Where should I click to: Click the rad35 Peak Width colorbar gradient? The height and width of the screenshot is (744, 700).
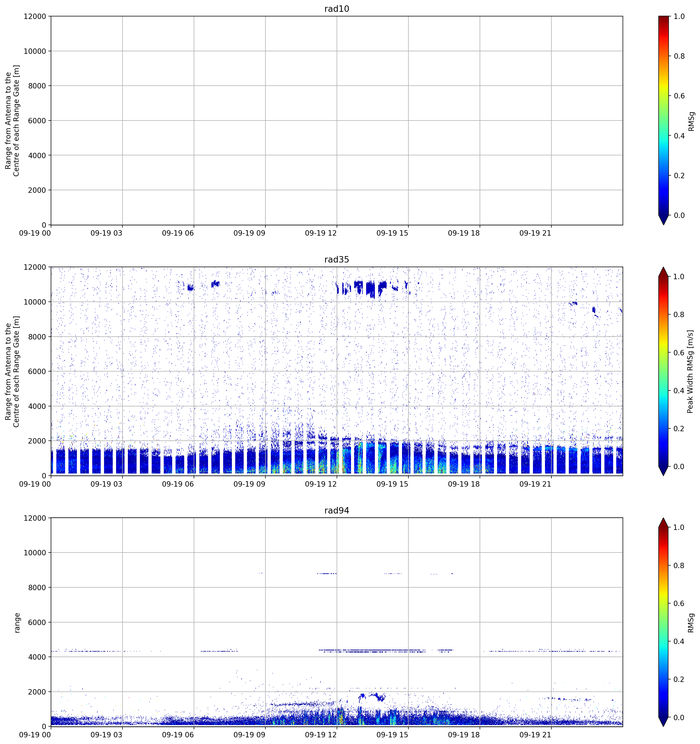(x=663, y=371)
